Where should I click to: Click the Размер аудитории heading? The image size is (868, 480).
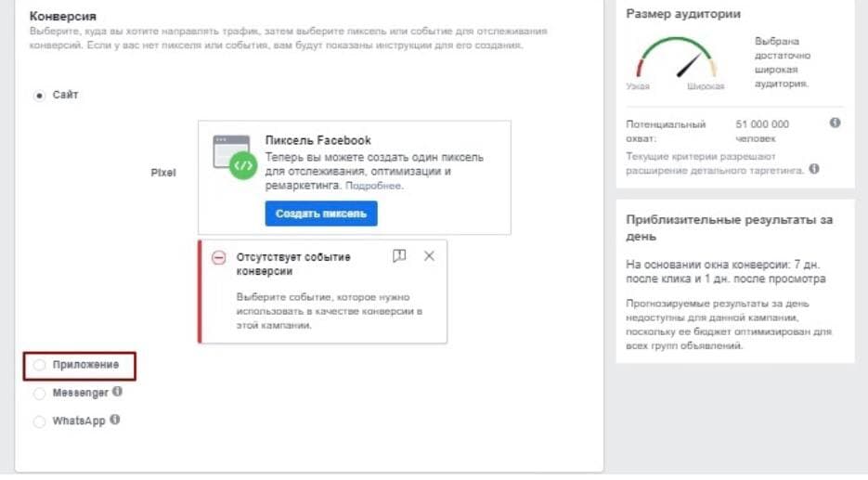(x=683, y=14)
